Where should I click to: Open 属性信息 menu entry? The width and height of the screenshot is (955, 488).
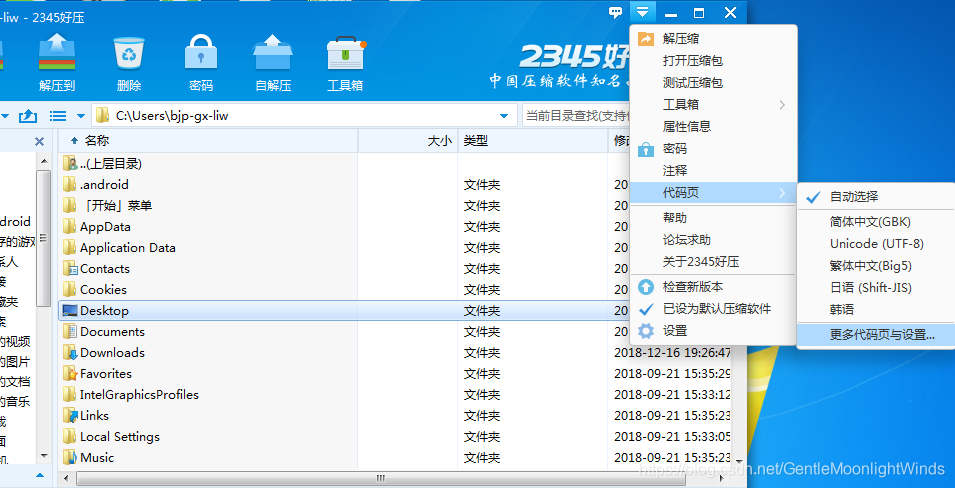tap(713, 127)
